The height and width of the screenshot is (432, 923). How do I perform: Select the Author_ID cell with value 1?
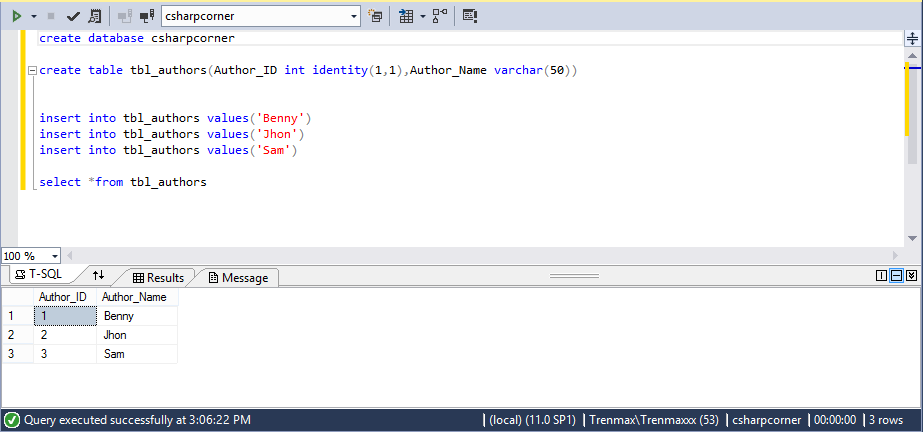point(65,316)
